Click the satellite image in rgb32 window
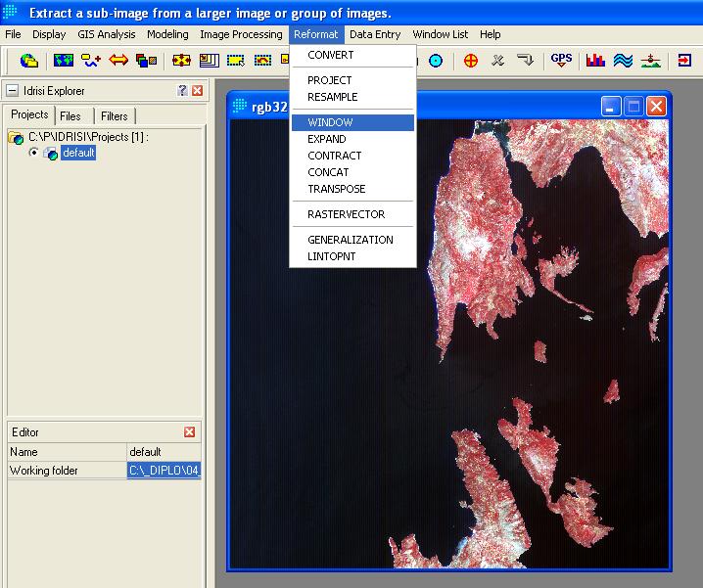Screen dimensions: 703x588 449,343
